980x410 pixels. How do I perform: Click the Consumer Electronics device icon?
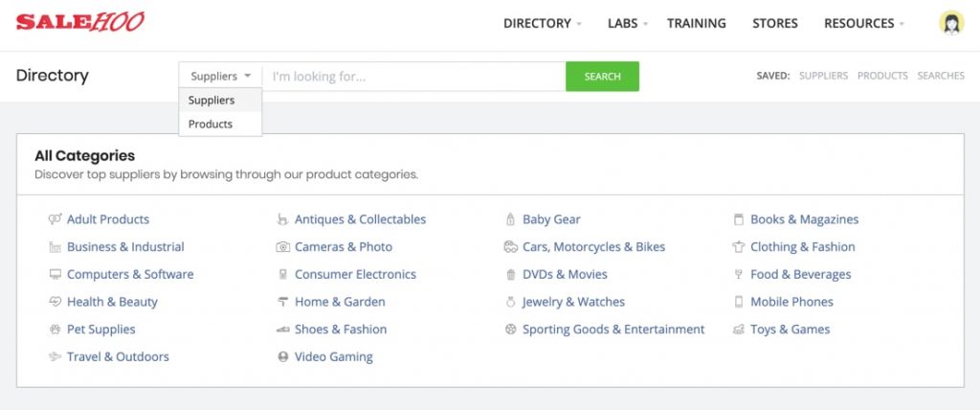pos(283,274)
